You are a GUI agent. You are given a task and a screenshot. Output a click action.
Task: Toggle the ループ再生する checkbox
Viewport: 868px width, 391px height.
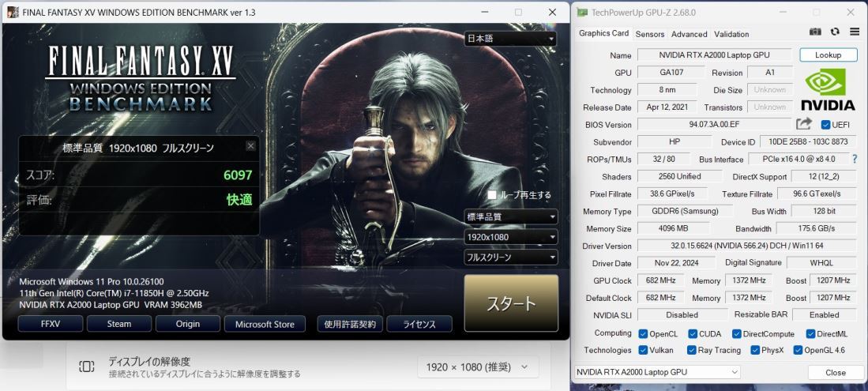[x=491, y=195]
